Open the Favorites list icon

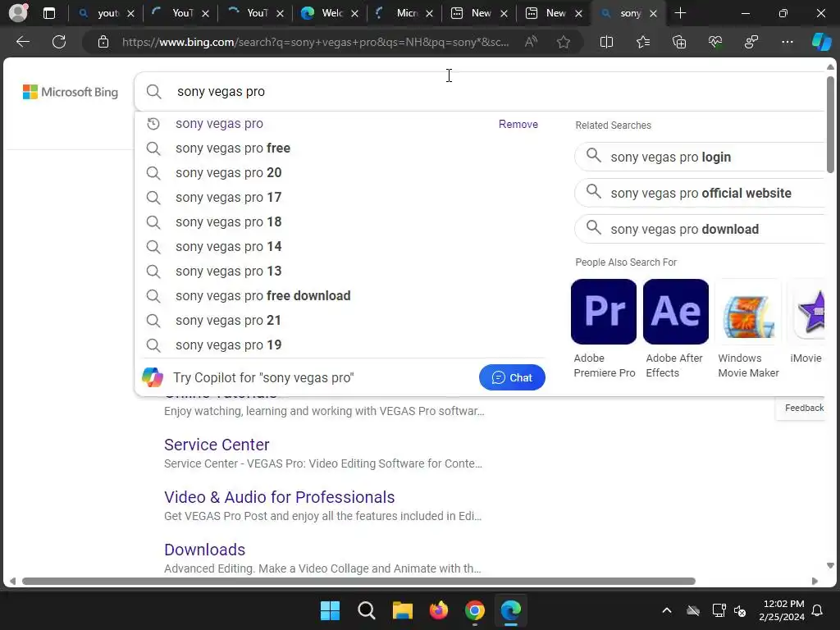[643, 42]
